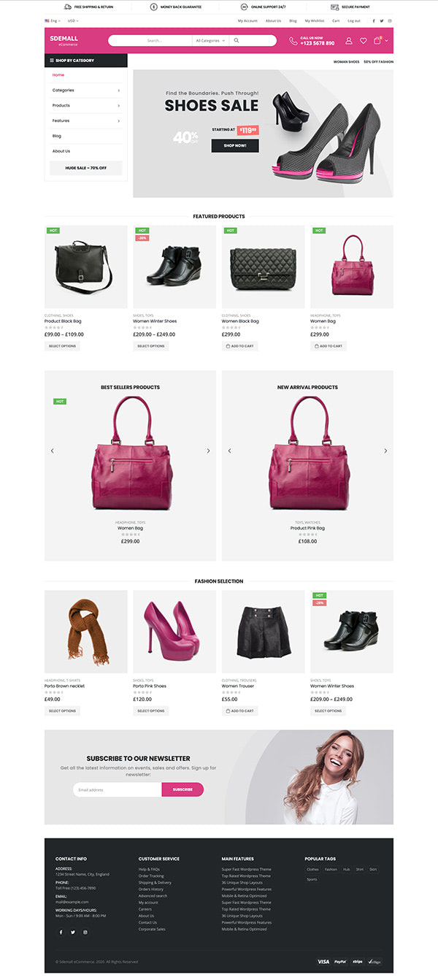Click the Instagram icon in footer
The image size is (438, 980).
point(85,932)
